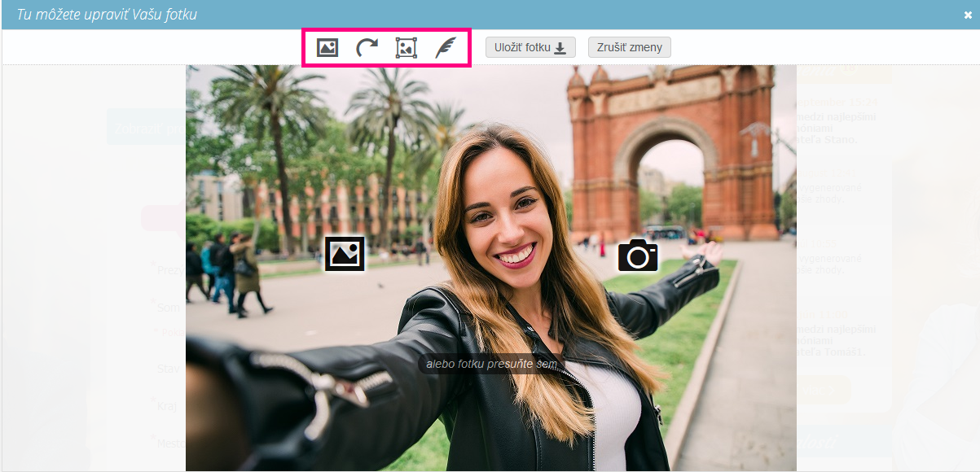This screenshot has width=980, height=472.
Task: Click the Uložiť fotku button
Action: [x=530, y=47]
